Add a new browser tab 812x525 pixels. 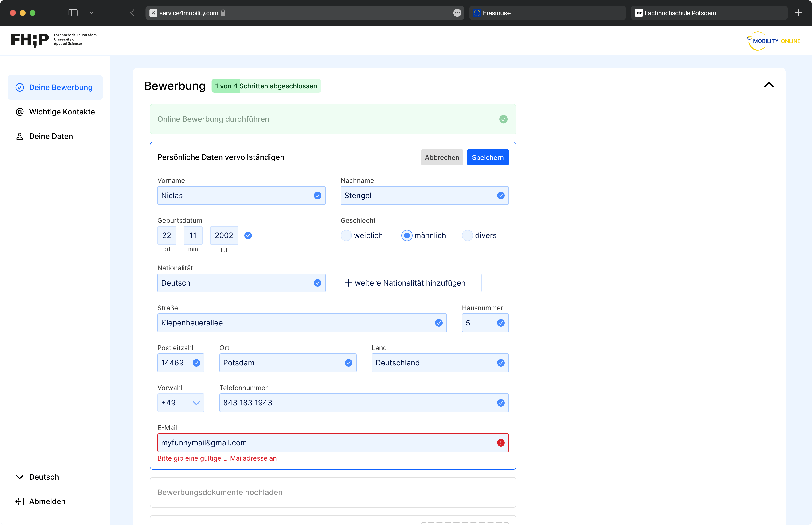(x=798, y=13)
